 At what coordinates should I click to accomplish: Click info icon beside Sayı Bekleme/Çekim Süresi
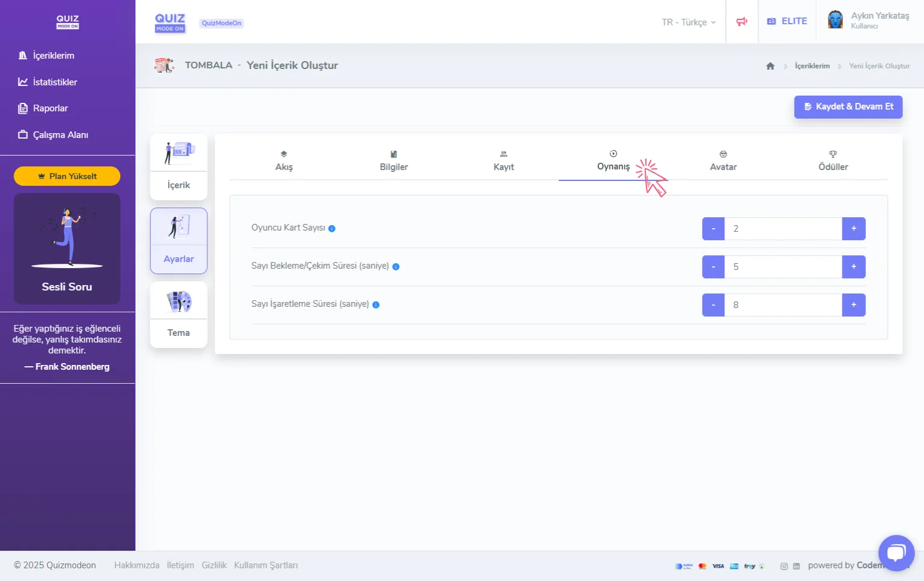click(x=395, y=267)
